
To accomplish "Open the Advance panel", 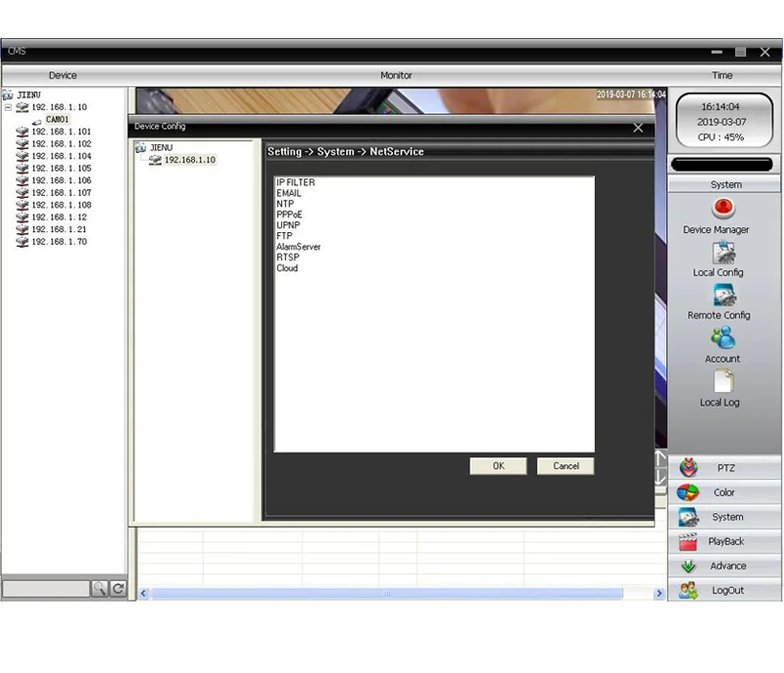I will 724,565.
